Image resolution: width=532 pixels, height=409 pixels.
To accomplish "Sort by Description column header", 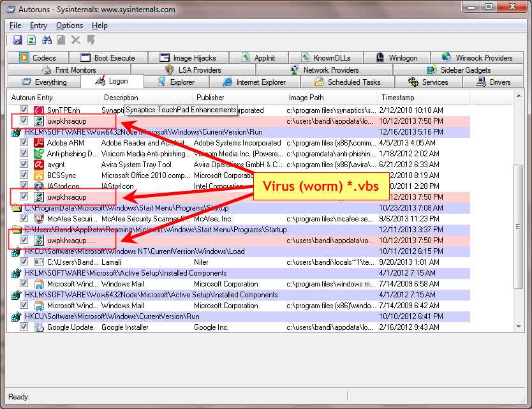I will pos(146,98).
